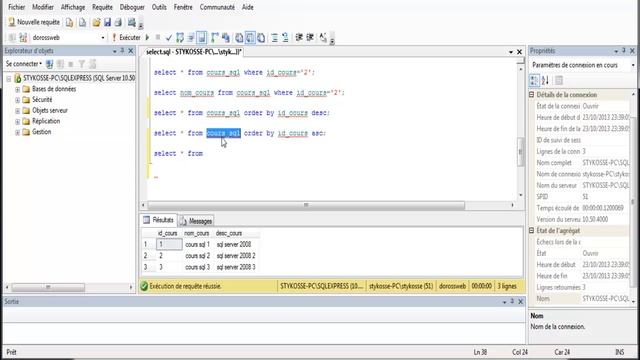Collapse the STYKOSSE-PC\SQLEXPRESS server node

point(9,78)
